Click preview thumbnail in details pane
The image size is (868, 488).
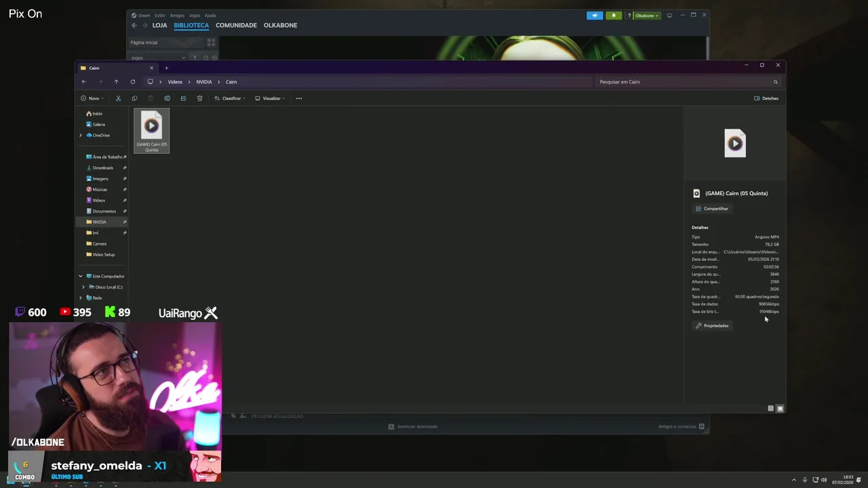pos(735,143)
